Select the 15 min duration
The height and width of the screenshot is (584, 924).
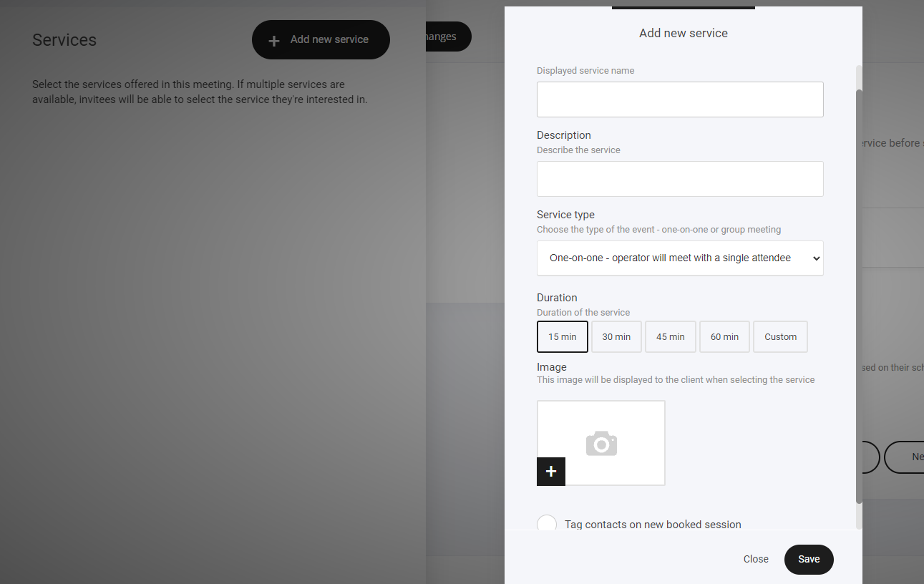tap(563, 337)
